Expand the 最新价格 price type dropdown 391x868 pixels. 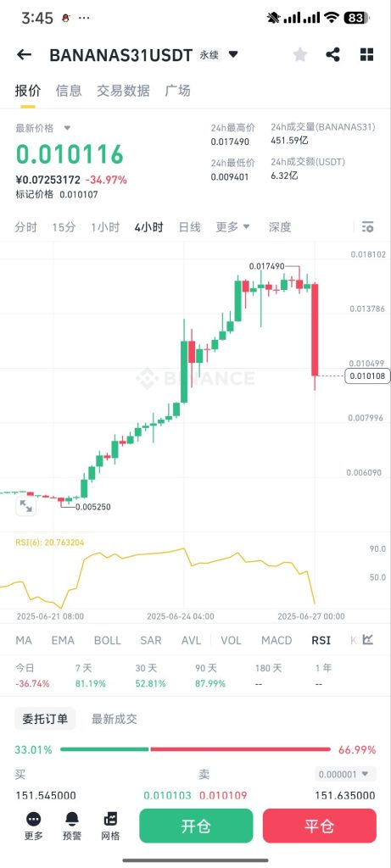coord(67,128)
